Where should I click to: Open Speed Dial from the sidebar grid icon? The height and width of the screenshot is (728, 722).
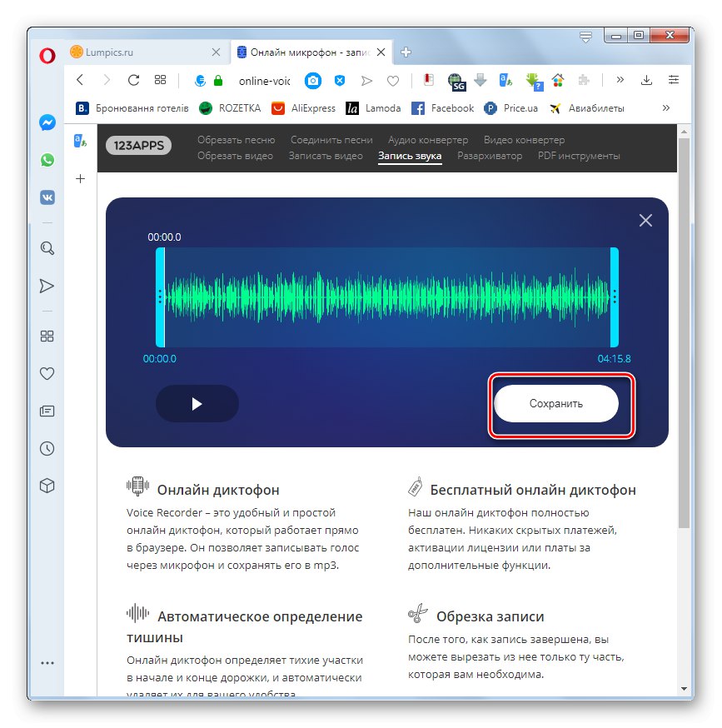point(47,337)
